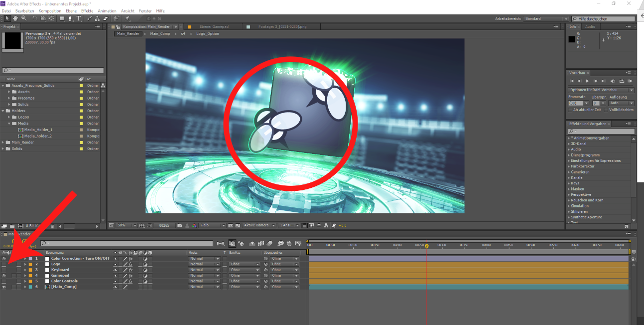Click the fast previews icon in the viewer
The height and width of the screenshot is (325, 644).
(311, 225)
